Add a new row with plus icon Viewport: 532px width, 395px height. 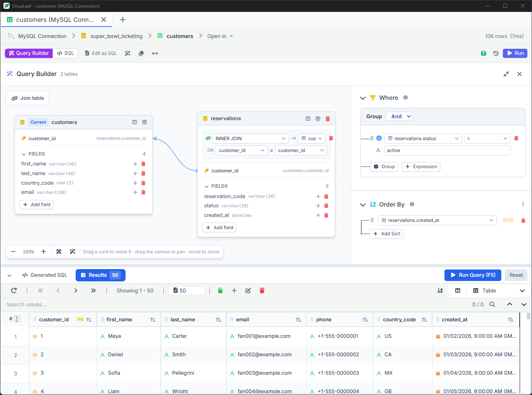tap(234, 291)
